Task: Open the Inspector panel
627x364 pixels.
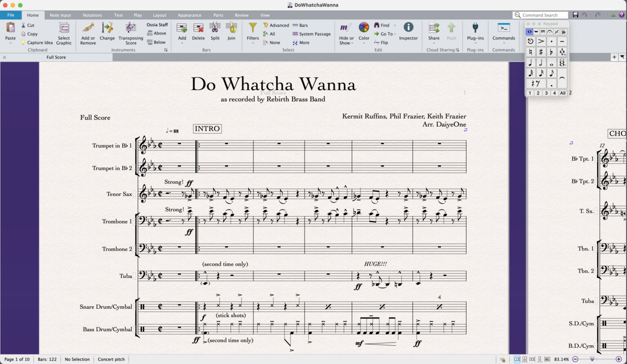Action: click(x=408, y=31)
